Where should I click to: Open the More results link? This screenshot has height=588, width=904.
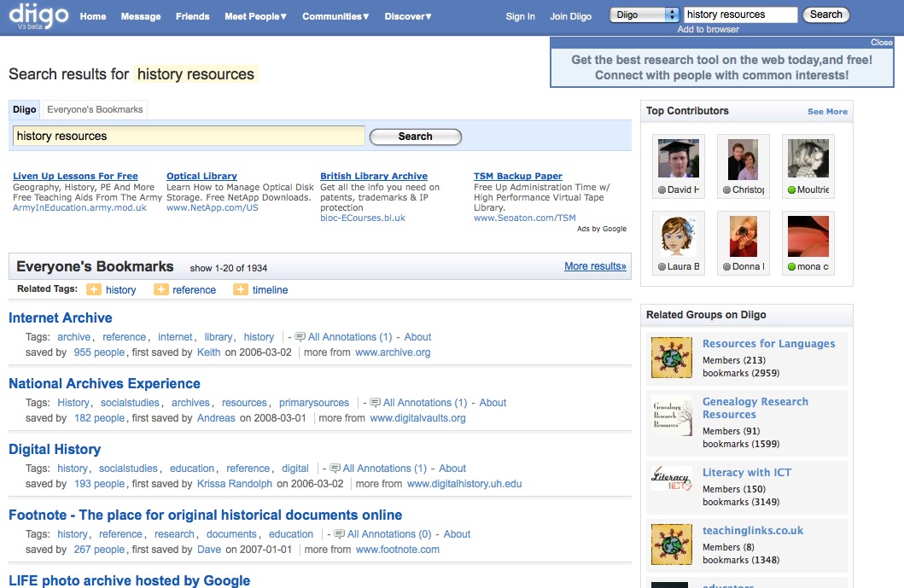[x=595, y=266]
